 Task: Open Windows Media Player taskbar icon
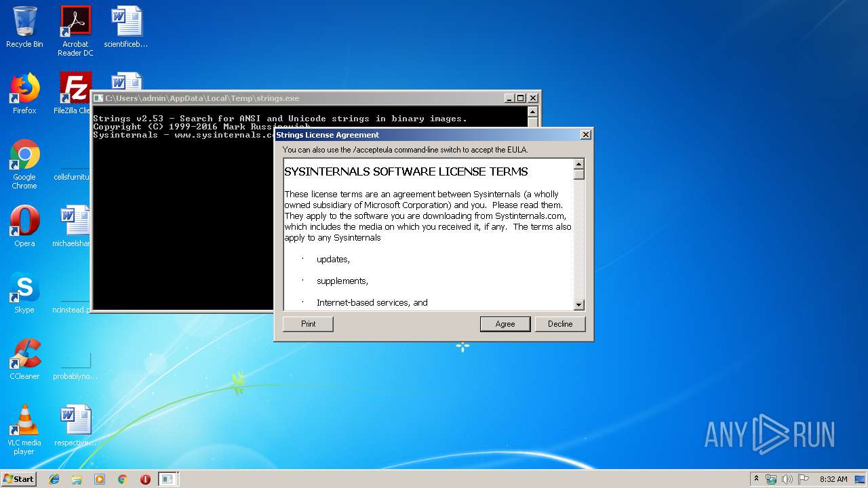(100, 479)
